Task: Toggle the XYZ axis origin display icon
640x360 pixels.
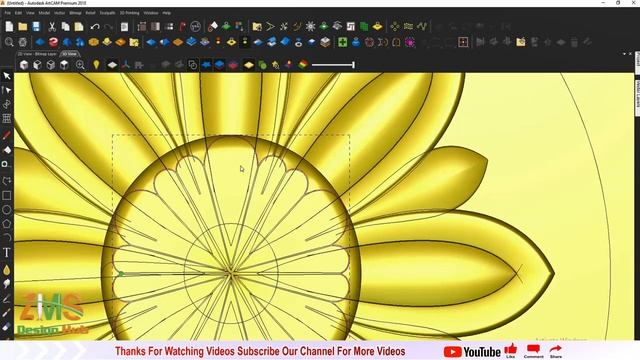Action: coord(126,65)
